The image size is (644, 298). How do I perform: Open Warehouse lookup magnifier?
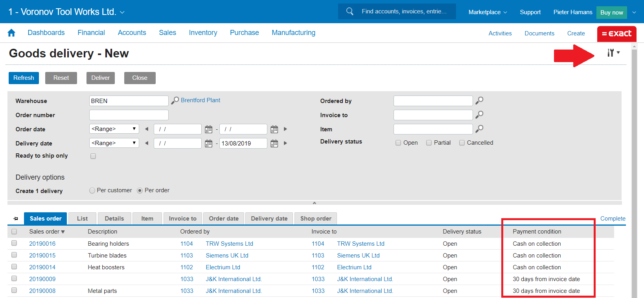(175, 101)
